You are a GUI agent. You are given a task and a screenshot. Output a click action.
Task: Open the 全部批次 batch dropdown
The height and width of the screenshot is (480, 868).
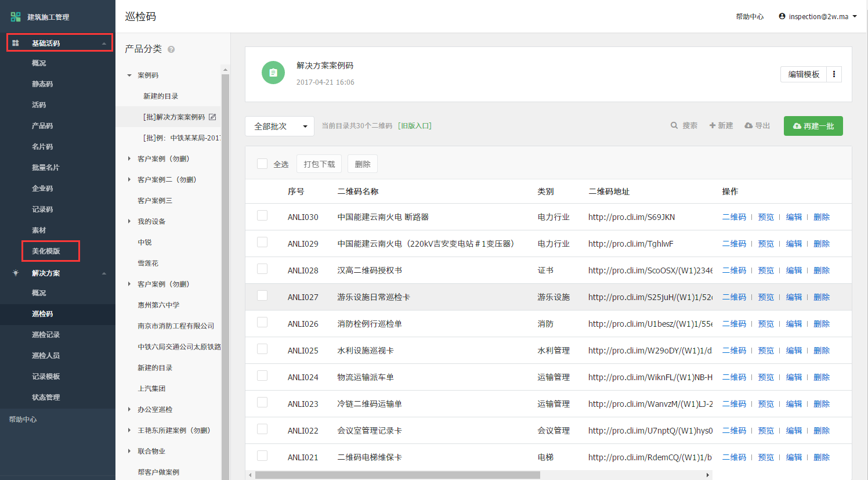280,126
